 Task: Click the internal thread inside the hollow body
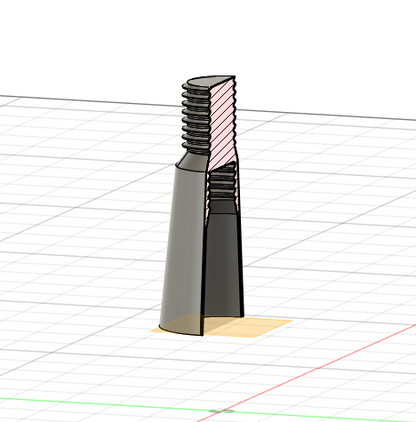[223, 182]
